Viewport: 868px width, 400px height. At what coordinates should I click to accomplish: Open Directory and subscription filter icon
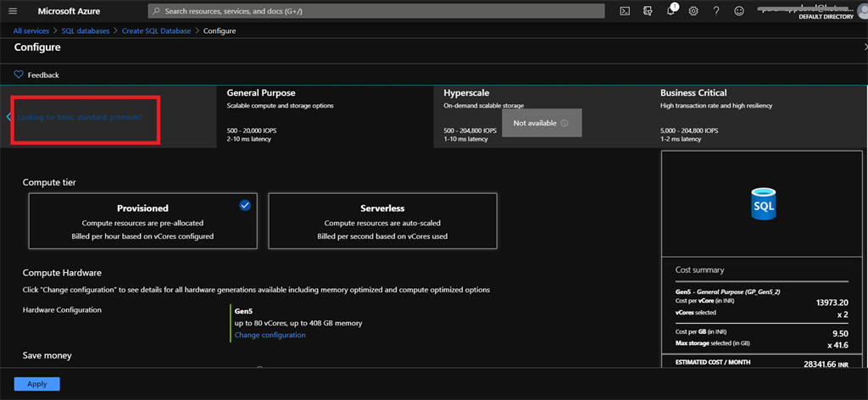click(648, 11)
